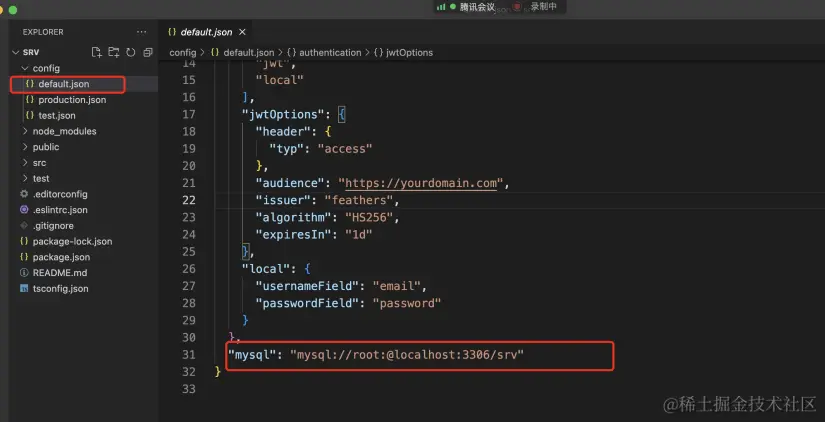The height and width of the screenshot is (422, 825).
Task: Click the "1d" value on line 24
Action: (359, 235)
